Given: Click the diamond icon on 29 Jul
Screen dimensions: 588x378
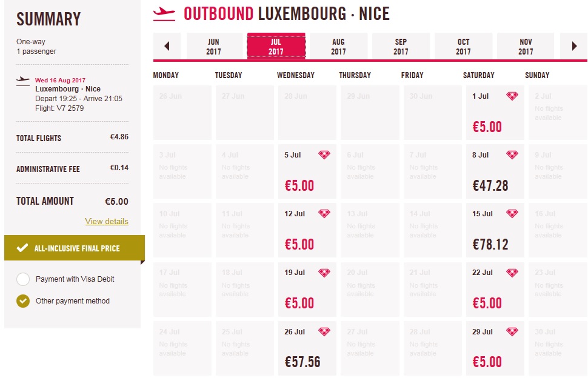Looking at the screenshot, I should [512, 331].
